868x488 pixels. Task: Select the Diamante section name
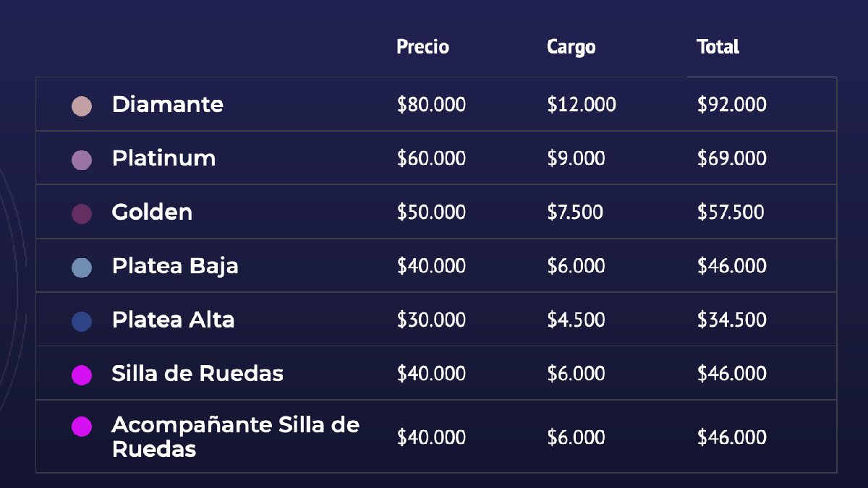pyautogui.click(x=167, y=104)
